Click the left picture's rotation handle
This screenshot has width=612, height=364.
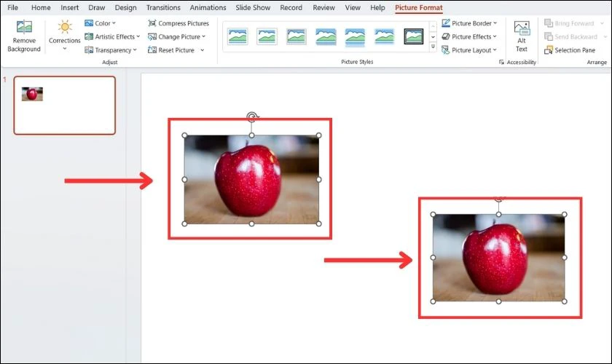point(252,116)
